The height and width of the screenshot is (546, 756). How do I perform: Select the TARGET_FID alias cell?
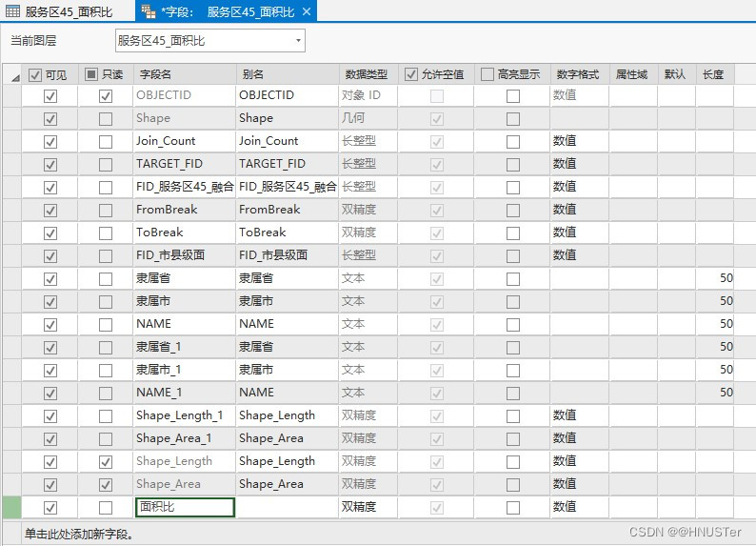tap(288, 164)
